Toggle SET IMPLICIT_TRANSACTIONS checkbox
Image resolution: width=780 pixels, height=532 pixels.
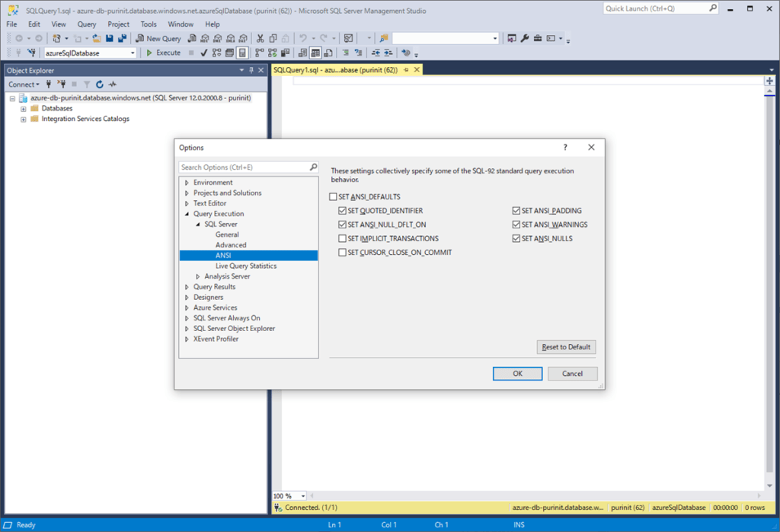343,238
